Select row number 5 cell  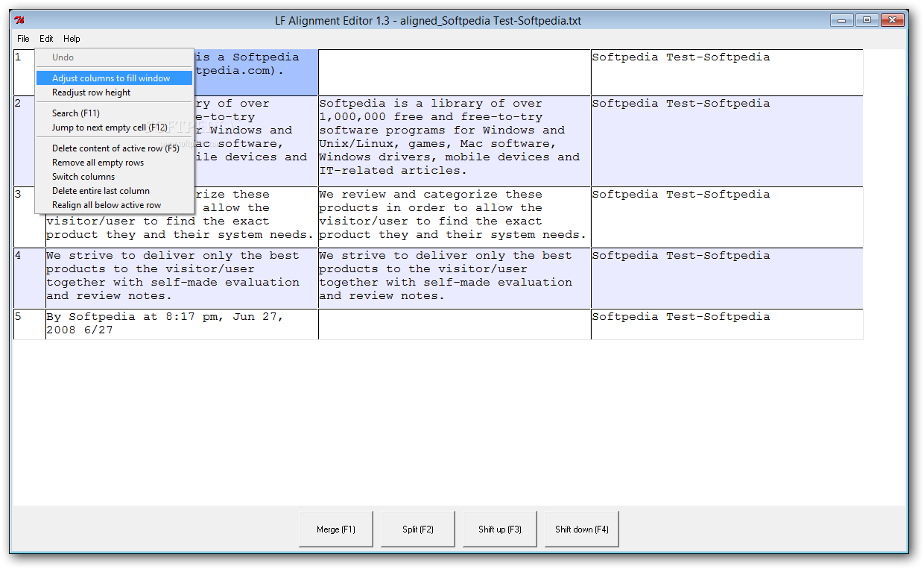point(30,324)
